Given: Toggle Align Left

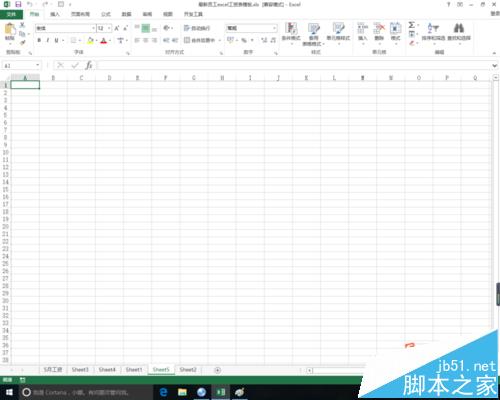Looking at the screenshot, I should pos(137,40).
